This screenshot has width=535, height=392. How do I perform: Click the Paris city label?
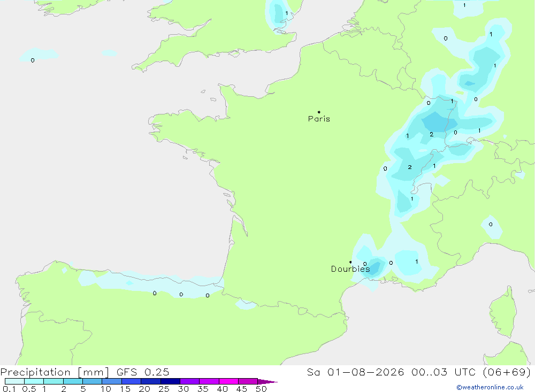point(319,119)
